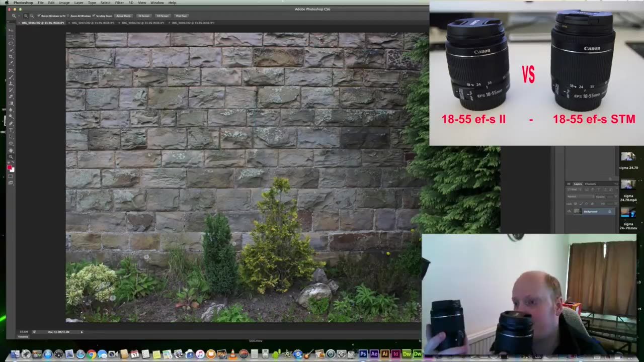The image size is (644, 362).
Task: Open the Image menu
Action: coord(64,3)
